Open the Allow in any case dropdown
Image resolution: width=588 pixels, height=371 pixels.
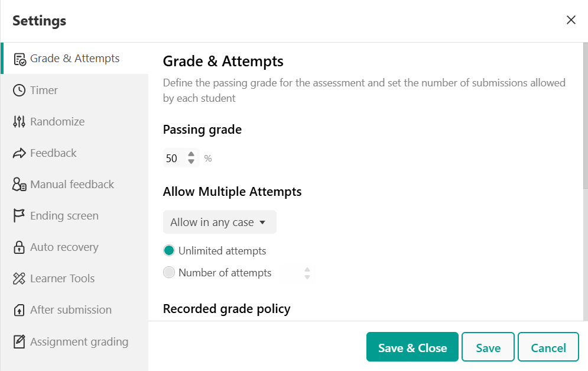(x=220, y=222)
